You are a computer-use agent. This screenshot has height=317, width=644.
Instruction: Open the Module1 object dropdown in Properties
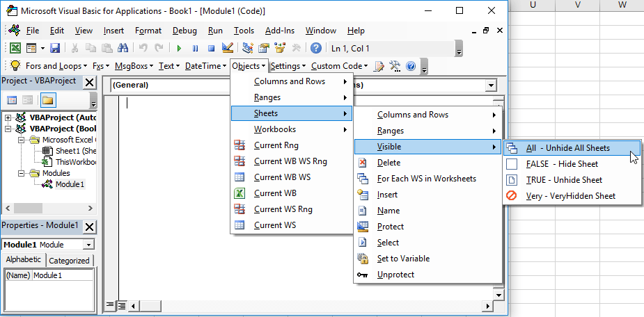point(88,245)
